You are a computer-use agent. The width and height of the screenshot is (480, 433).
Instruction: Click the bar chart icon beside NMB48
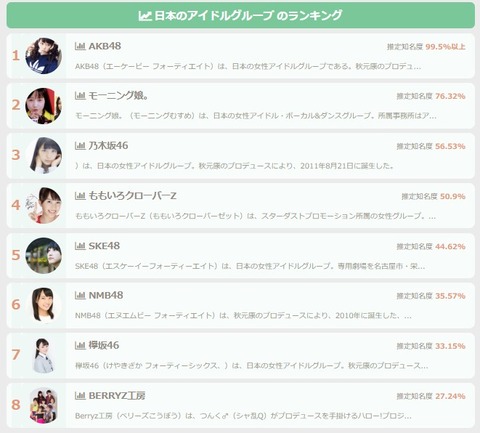[80, 295]
